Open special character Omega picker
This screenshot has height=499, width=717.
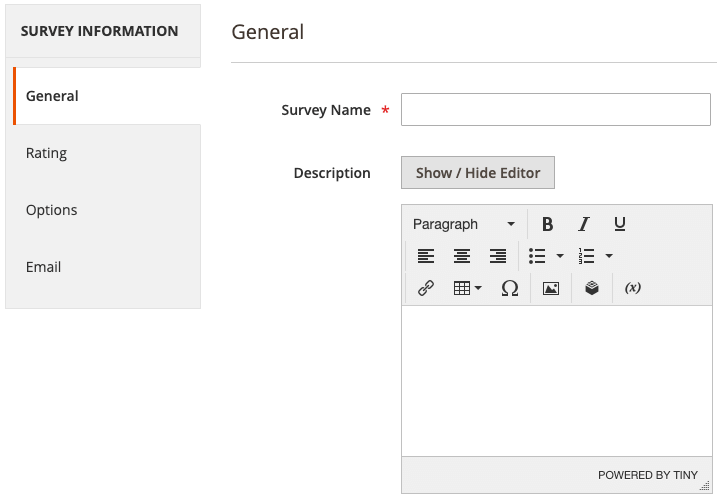[x=510, y=288]
